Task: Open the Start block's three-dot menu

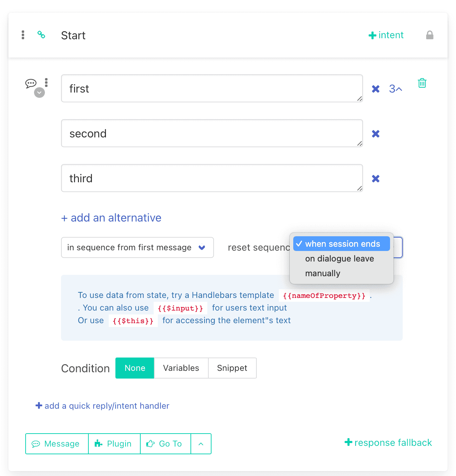Action: [x=23, y=35]
